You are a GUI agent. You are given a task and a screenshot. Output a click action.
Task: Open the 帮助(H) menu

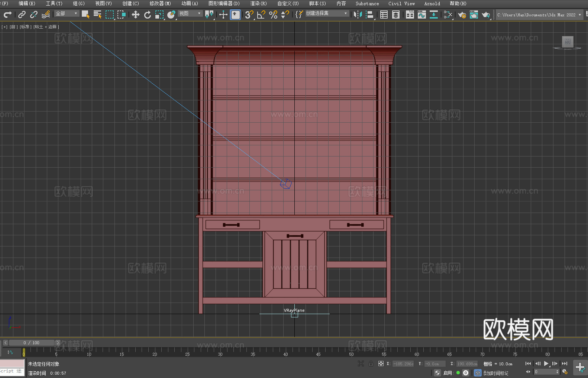(x=458, y=3)
